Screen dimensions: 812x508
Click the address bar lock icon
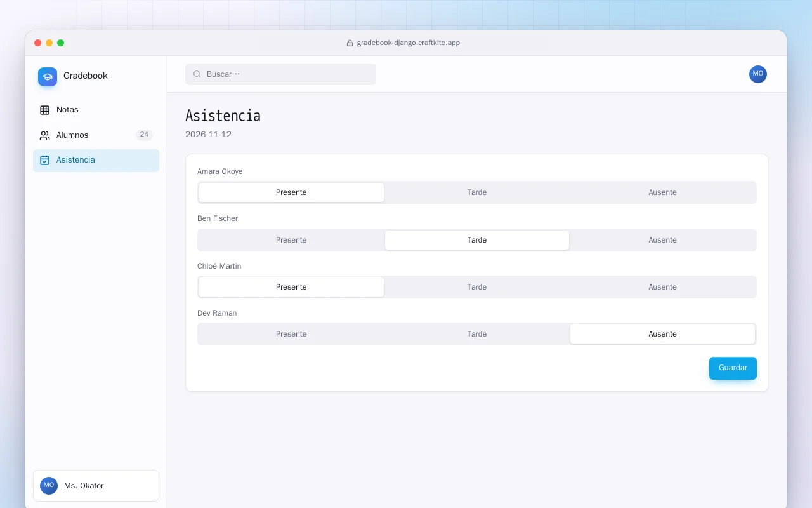pos(350,43)
